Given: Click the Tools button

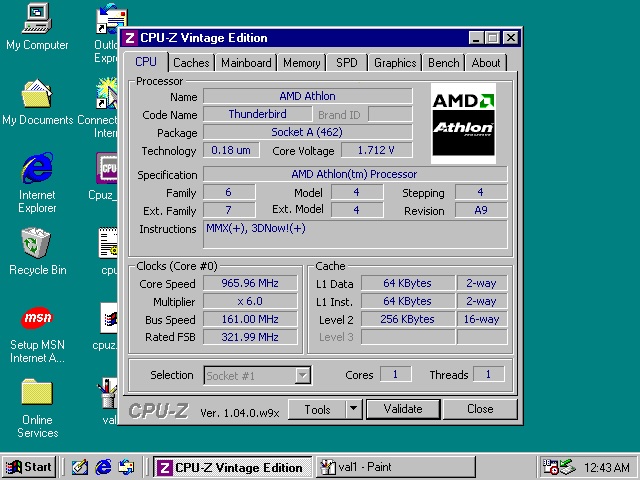Looking at the screenshot, I should point(317,409).
